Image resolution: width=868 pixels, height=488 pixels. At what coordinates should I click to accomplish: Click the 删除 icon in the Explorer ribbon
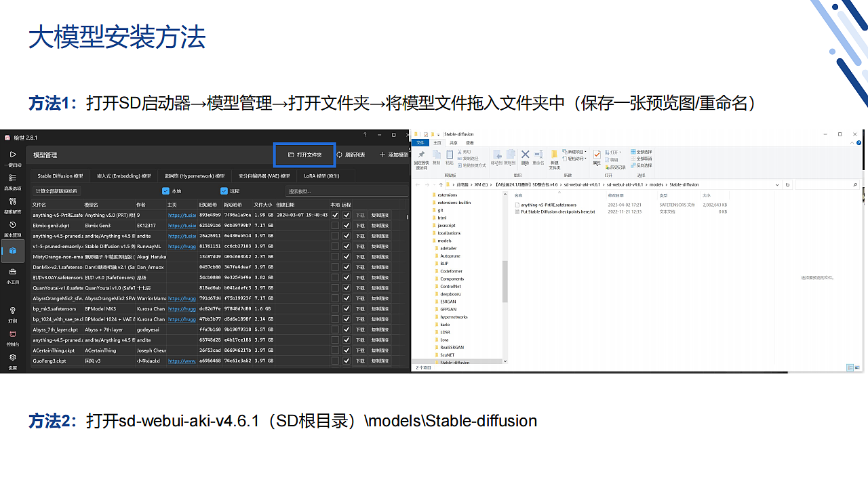click(525, 155)
